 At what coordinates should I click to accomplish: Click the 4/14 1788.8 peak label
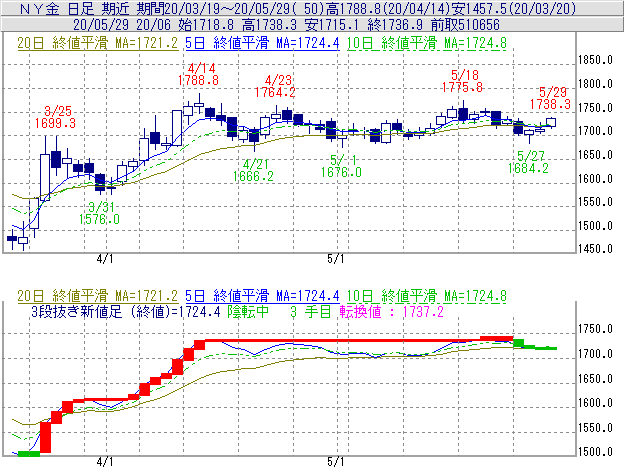pos(198,74)
